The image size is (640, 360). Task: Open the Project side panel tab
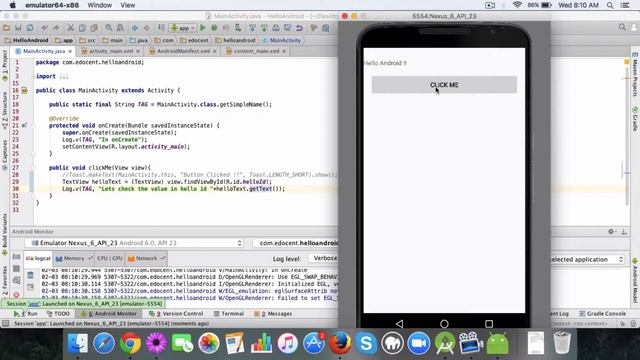point(4,65)
